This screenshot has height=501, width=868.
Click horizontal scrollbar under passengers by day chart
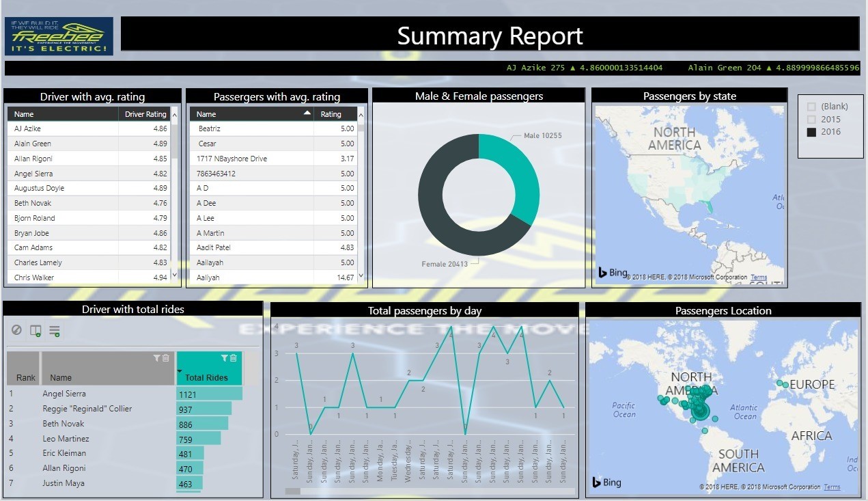tap(430, 491)
